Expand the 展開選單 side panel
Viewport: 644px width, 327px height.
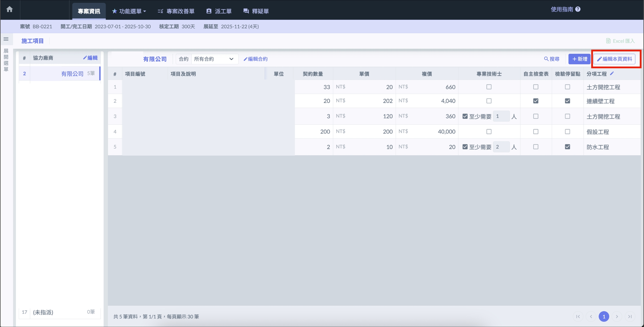coord(6,60)
